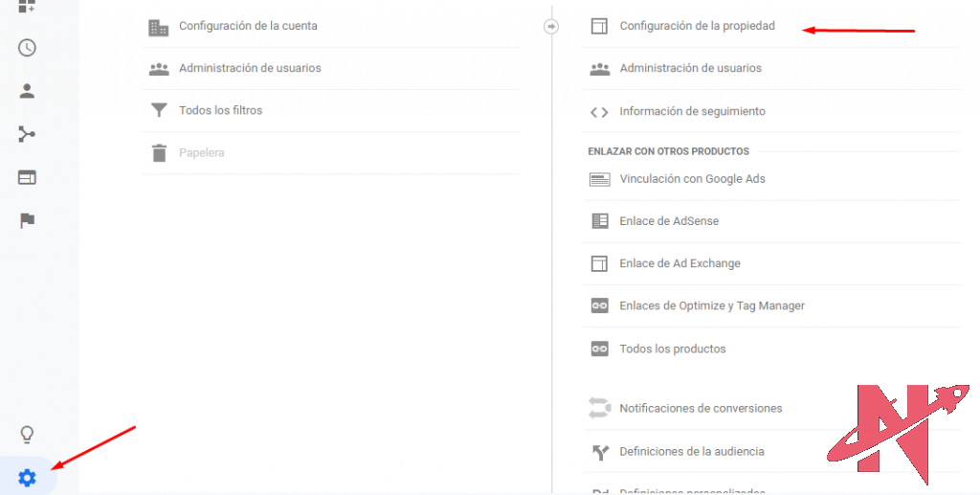This screenshot has height=495, width=980.
Task: Expand Definiciones de la audiencia
Action: (x=691, y=451)
